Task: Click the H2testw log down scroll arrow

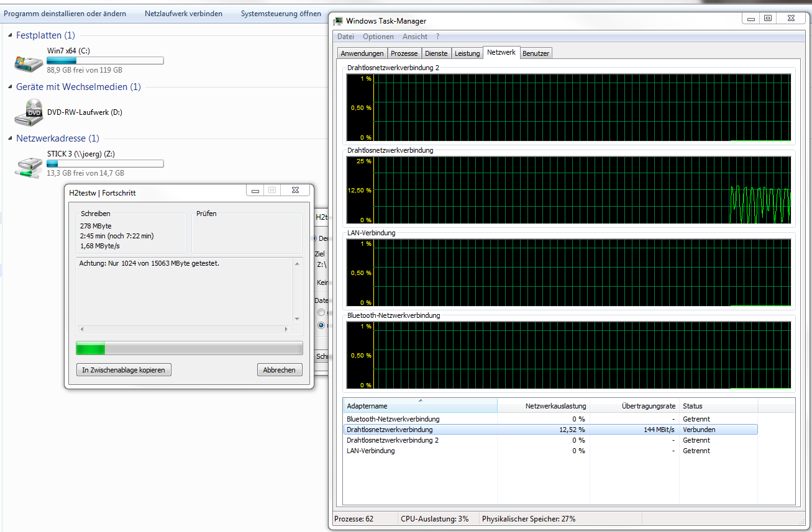Action: tap(297, 318)
